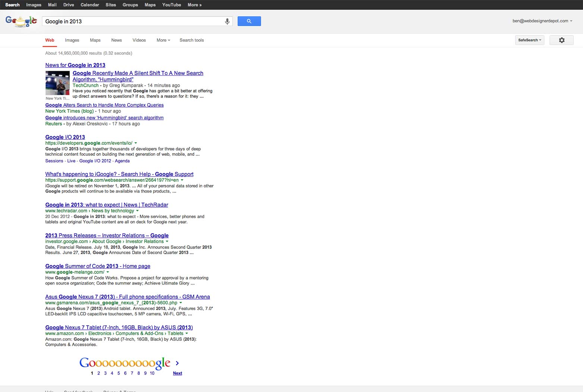Screen dimensions: 583x392
Task: Click the blue magnifier search button
Action: click(249, 21)
